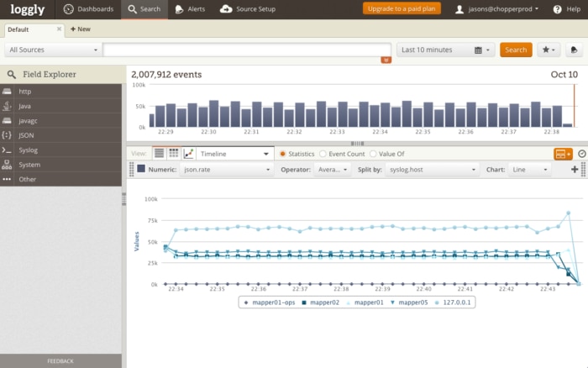The image size is (588, 368).
Task: Open Source Setup from the top bar
Action: pyautogui.click(x=248, y=9)
